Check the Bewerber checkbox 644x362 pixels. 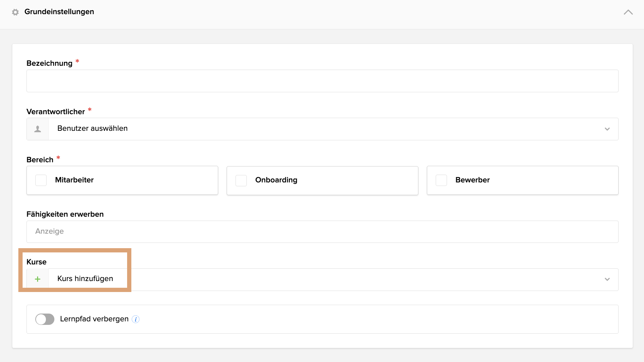click(441, 180)
